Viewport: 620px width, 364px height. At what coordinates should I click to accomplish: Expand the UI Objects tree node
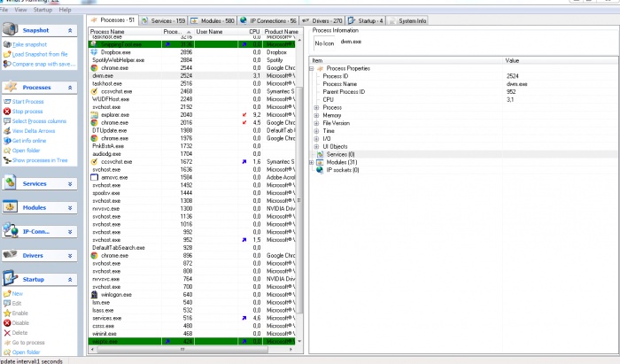pos(316,147)
